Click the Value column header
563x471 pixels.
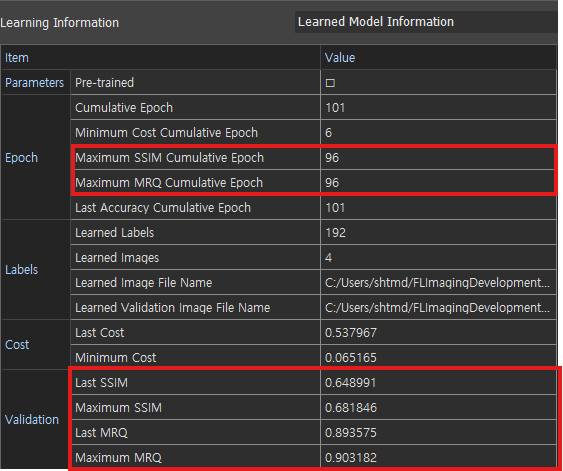tap(438, 57)
